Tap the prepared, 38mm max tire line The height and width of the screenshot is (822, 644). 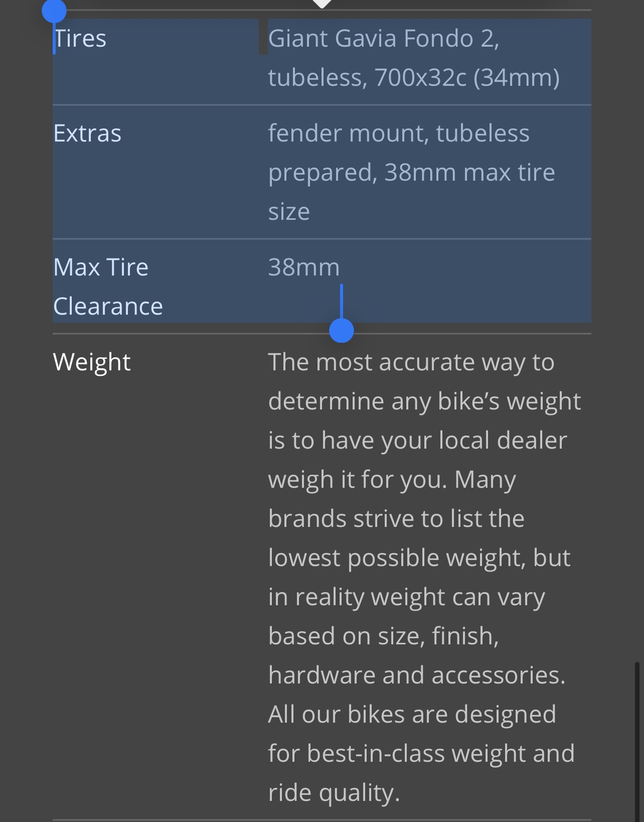[x=411, y=173]
